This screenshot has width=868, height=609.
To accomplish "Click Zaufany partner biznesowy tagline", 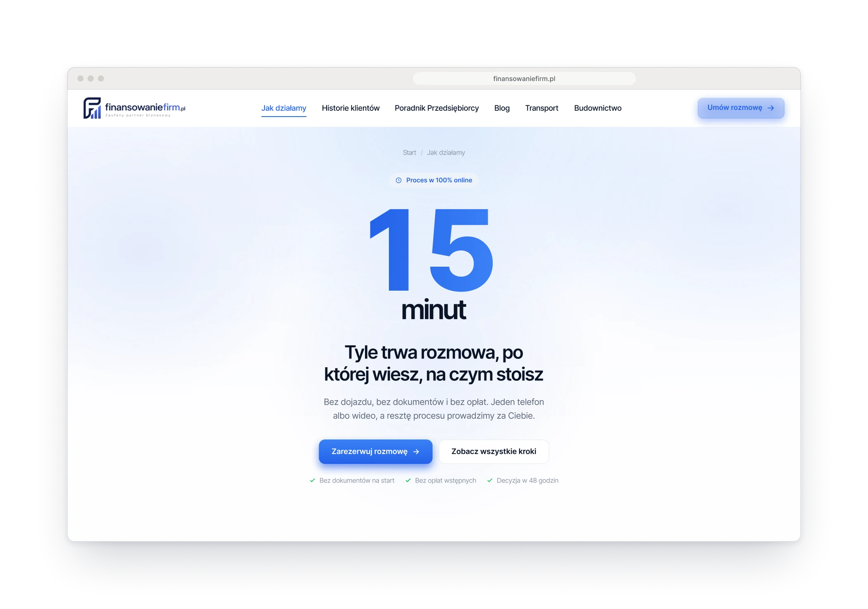I will click(138, 115).
